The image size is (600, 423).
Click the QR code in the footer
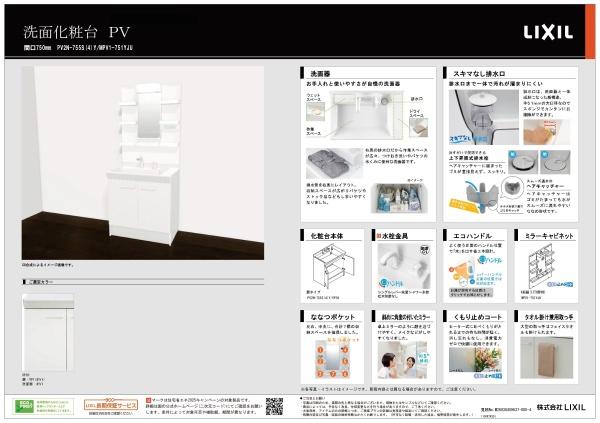pos(274,407)
